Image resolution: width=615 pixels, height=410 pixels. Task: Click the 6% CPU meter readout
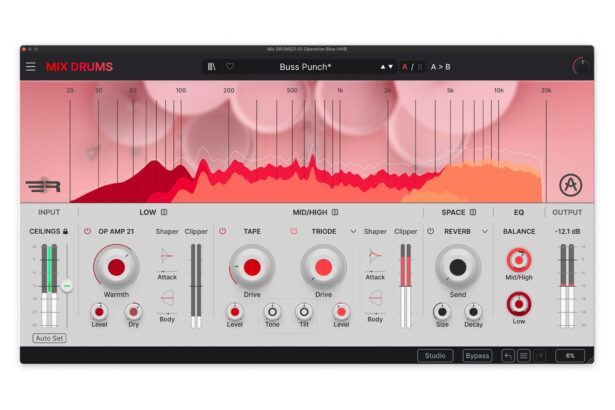click(x=570, y=356)
